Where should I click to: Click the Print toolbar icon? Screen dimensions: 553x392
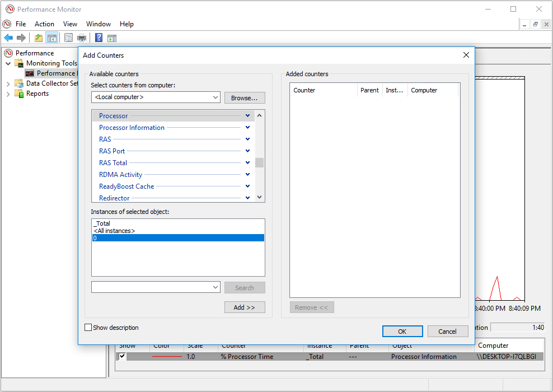pos(82,38)
